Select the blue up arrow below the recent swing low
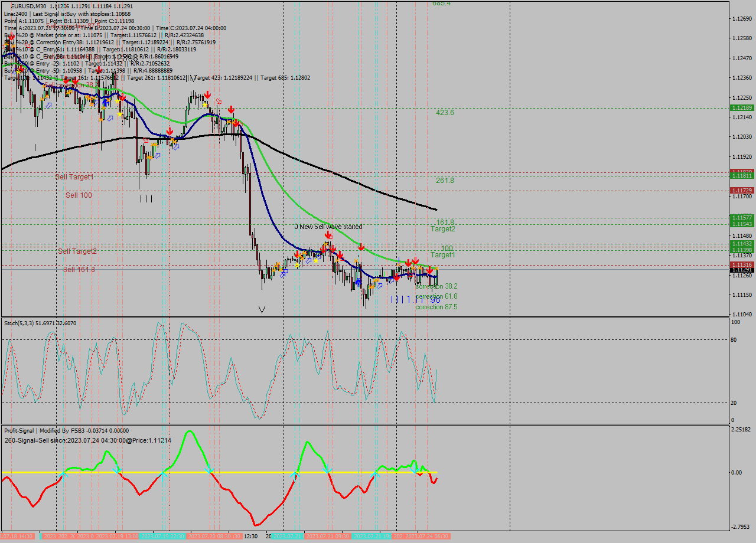This screenshot has height=543, width=756. (x=359, y=282)
